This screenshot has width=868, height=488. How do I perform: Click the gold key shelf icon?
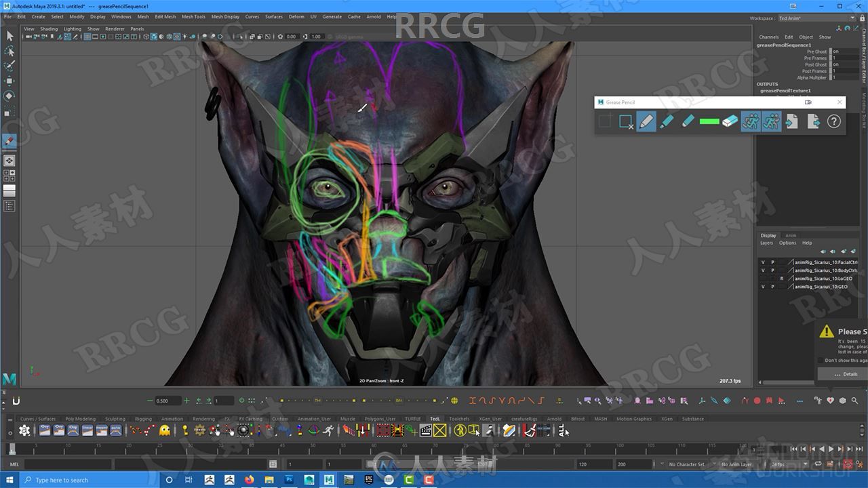tap(184, 430)
